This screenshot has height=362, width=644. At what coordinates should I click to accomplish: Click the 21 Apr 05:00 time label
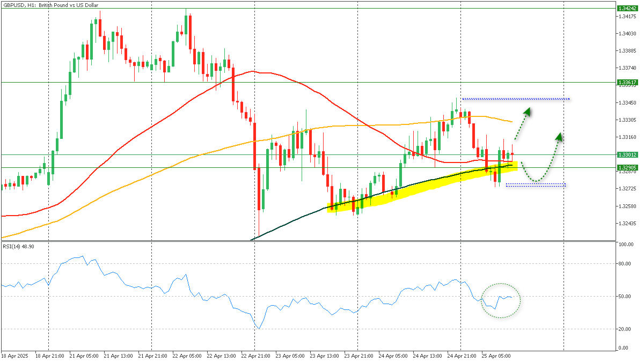tap(83, 356)
